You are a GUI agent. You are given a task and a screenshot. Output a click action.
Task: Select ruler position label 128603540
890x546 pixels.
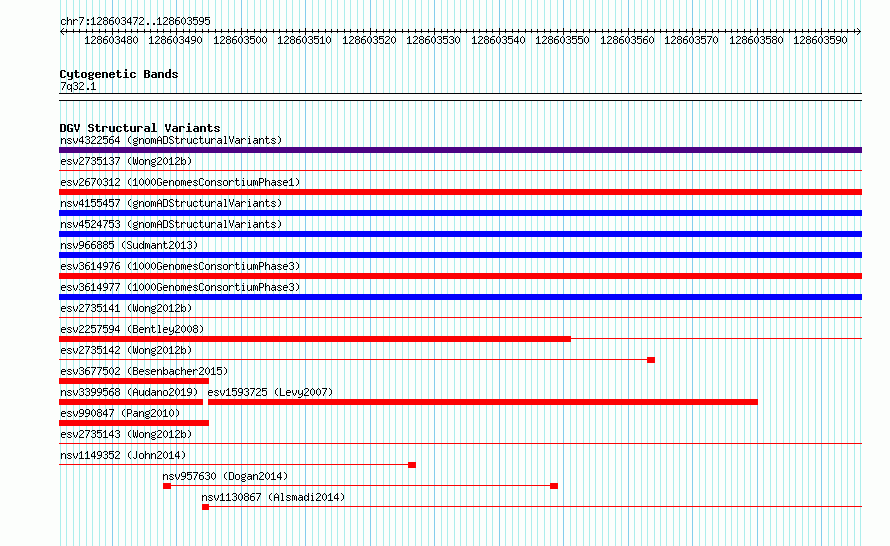pyautogui.click(x=498, y=40)
